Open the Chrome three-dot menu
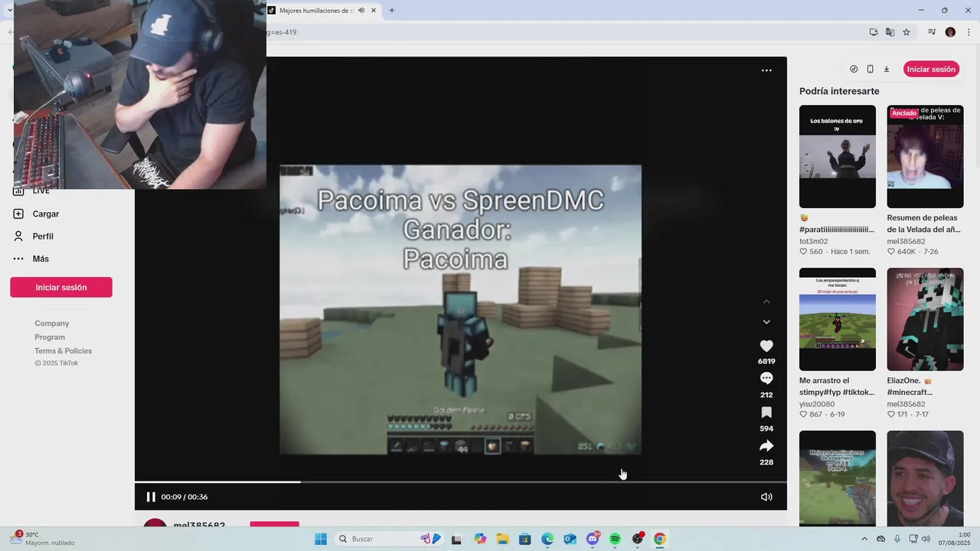This screenshot has width=980, height=551. pos(969,32)
